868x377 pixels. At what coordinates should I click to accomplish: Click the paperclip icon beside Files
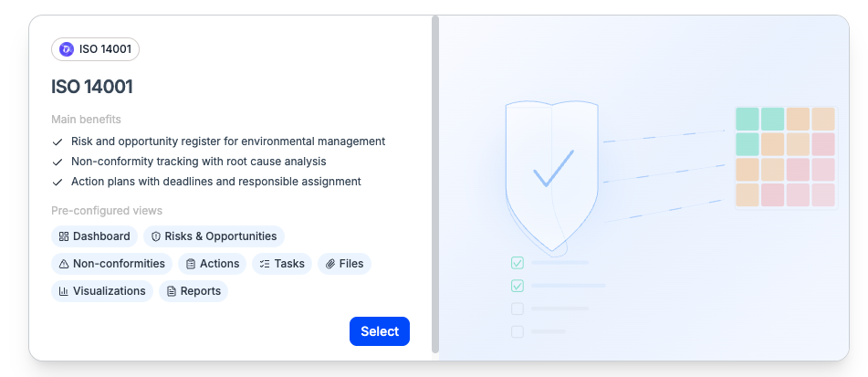(x=330, y=264)
